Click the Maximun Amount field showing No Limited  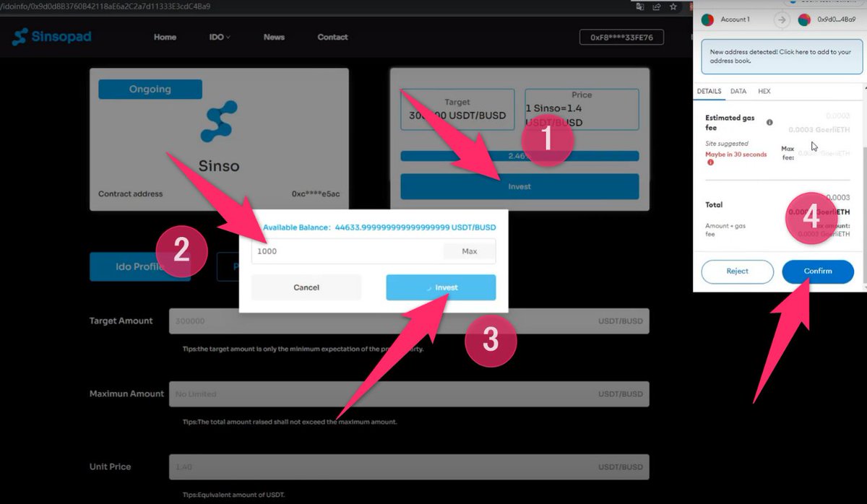click(409, 394)
